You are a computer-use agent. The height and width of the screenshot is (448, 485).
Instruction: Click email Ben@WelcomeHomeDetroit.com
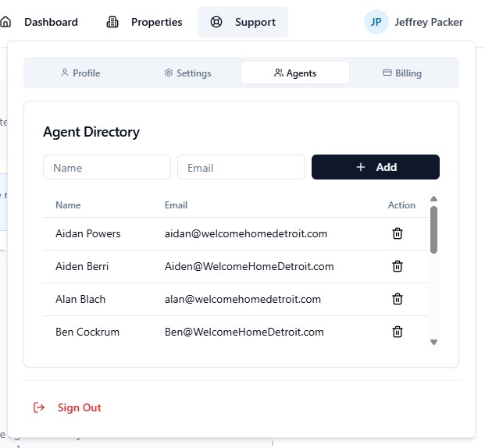(244, 332)
